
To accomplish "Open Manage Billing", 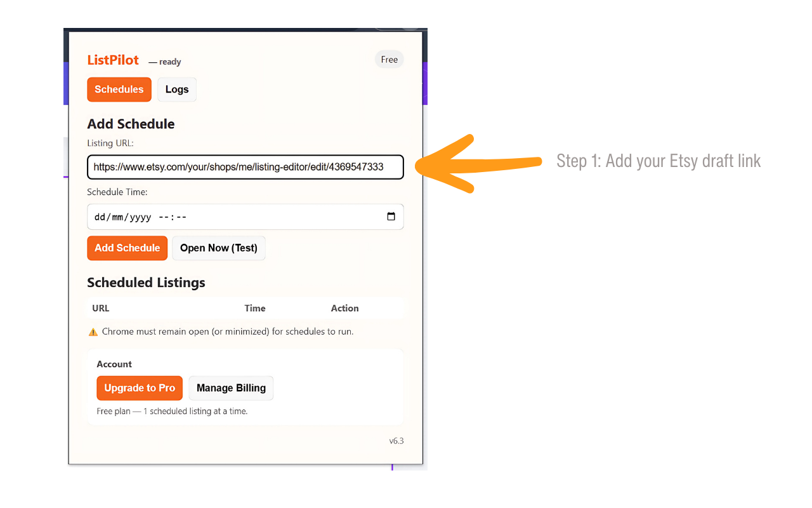I will point(231,388).
